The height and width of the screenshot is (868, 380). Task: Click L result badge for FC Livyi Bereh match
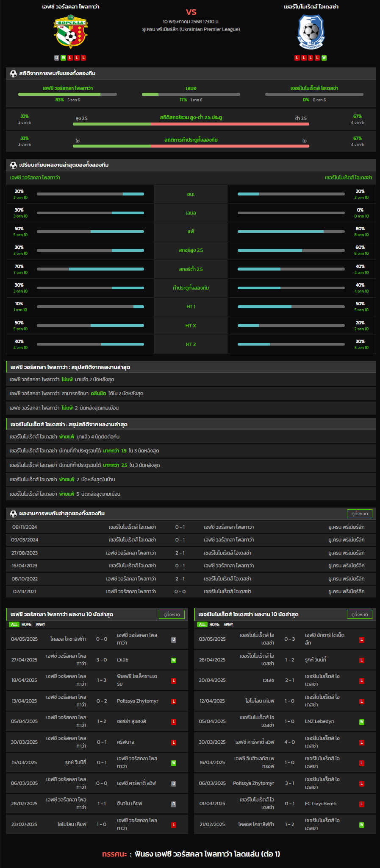pos(362,804)
